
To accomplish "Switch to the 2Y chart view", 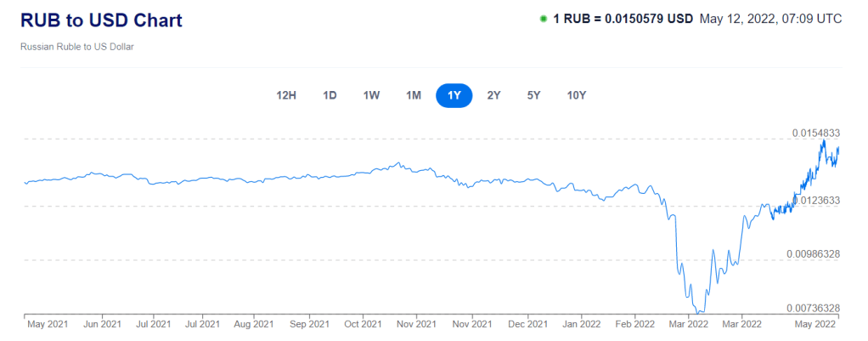I will tap(493, 95).
